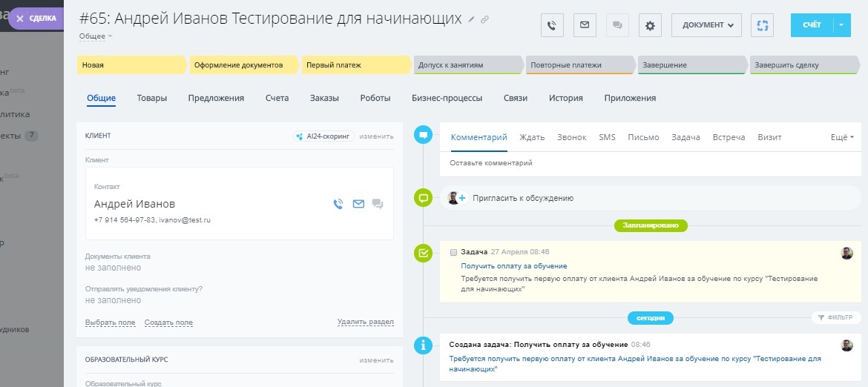
Task: Click the phone call icon in header
Action: coord(551,25)
